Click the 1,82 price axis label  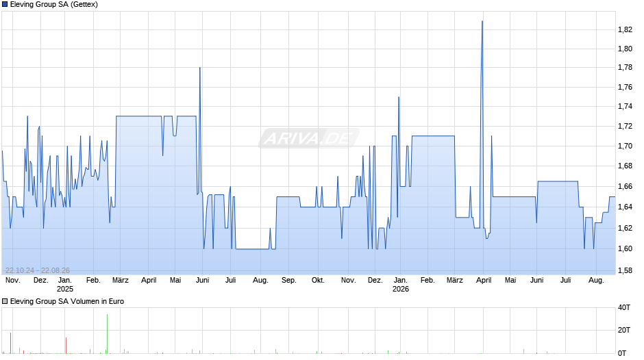625,29
